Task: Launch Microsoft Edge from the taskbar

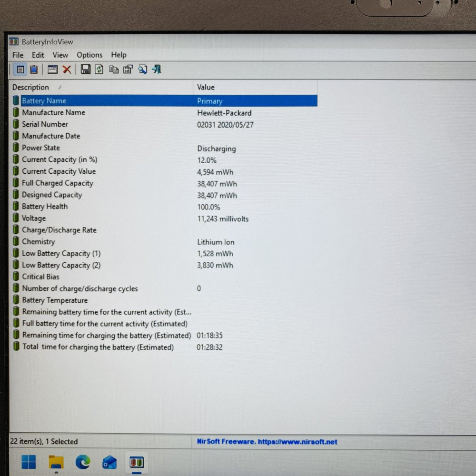Action: tap(82, 462)
